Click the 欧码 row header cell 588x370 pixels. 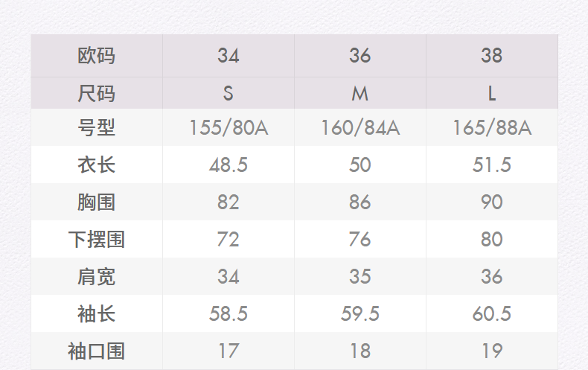click(97, 56)
